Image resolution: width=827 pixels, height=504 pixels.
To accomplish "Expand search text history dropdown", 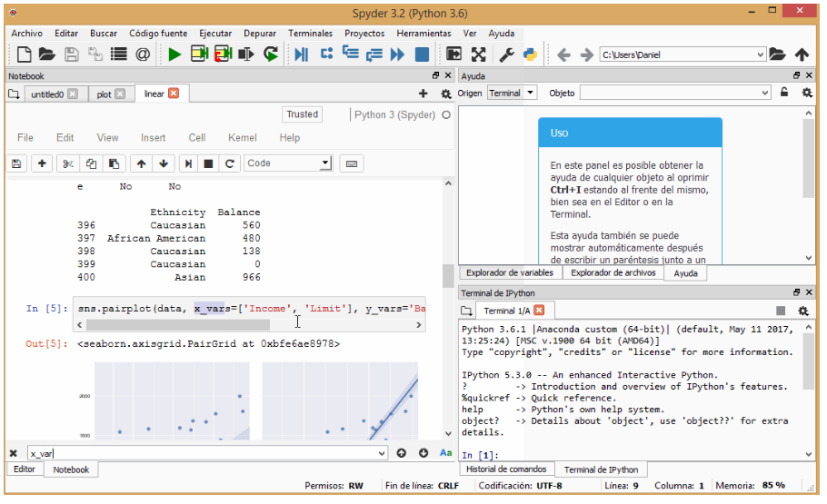I will click(x=382, y=453).
